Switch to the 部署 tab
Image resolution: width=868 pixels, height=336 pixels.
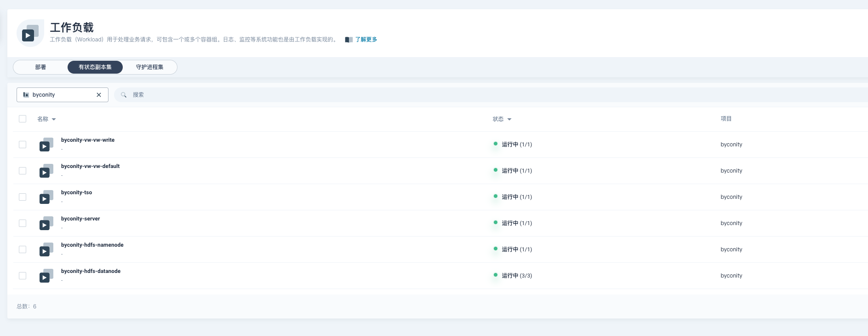[x=40, y=67]
